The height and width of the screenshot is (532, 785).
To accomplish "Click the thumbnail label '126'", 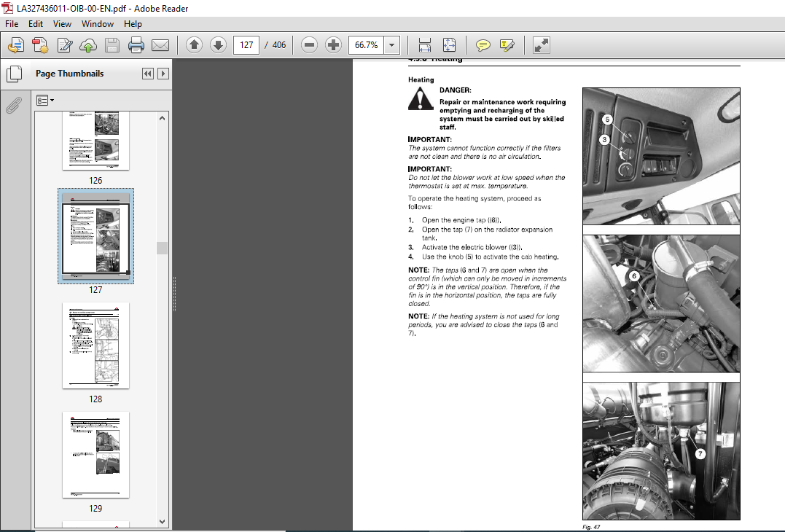I will 95,180.
